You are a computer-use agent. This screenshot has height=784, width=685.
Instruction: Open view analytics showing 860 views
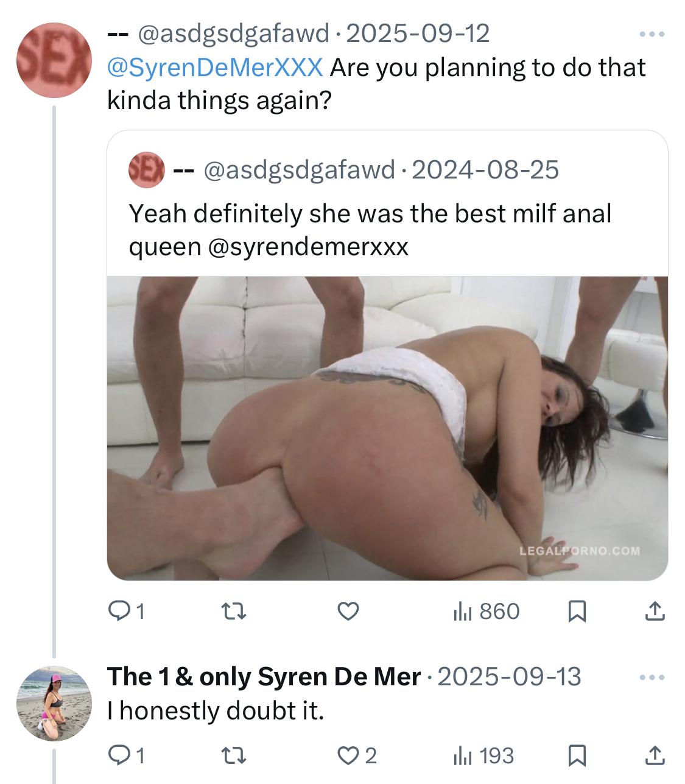click(x=486, y=611)
